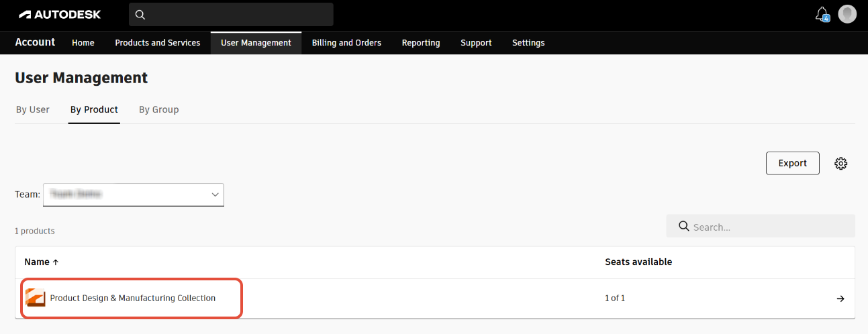
Task: Open the user profile avatar
Action: click(x=847, y=14)
